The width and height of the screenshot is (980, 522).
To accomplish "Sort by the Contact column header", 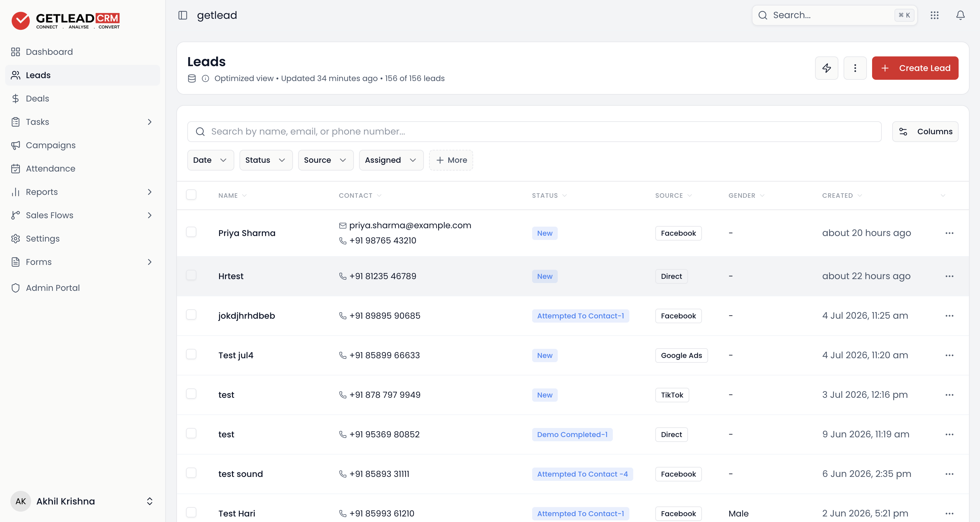I will (360, 195).
